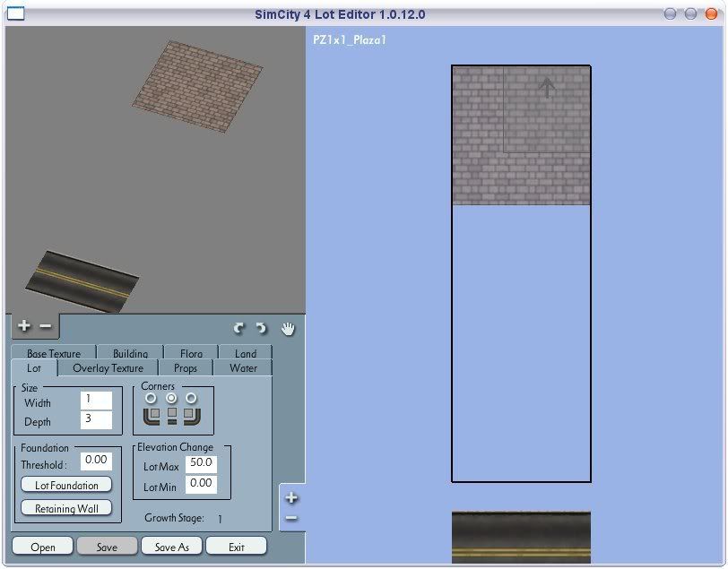The height and width of the screenshot is (569, 728).
Task: Click the Retaining Wall button
Action: (66, 508)
